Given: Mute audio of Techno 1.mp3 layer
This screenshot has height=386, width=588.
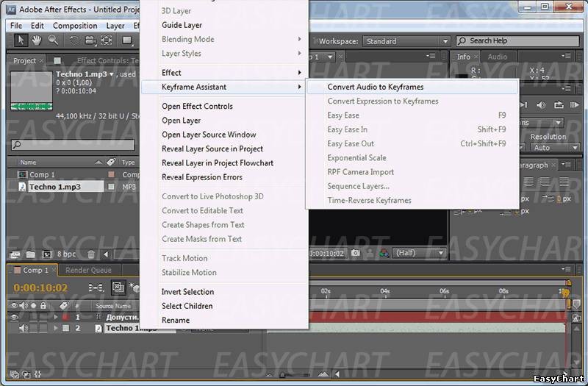Looking at the screenshot, I should [x=24, y=328].
